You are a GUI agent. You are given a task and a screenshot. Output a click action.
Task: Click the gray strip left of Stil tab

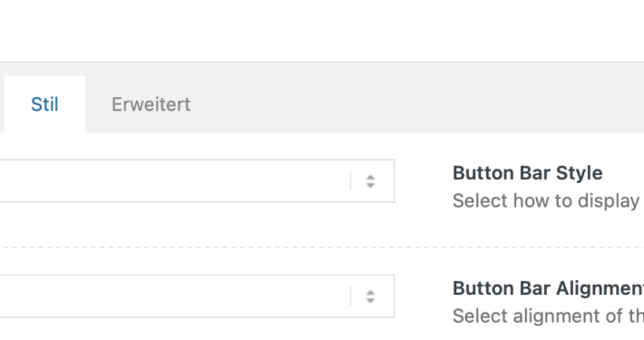tap(2, 104)
